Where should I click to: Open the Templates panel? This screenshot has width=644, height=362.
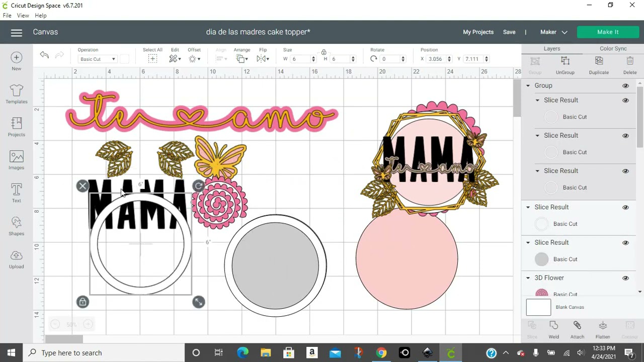[16, 94]
